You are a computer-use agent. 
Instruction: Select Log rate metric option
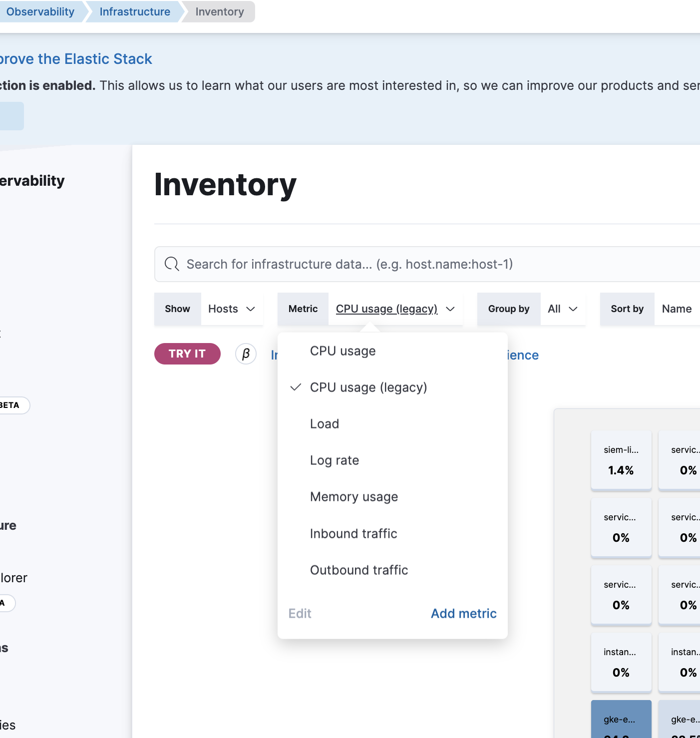(x=392, y=460)
